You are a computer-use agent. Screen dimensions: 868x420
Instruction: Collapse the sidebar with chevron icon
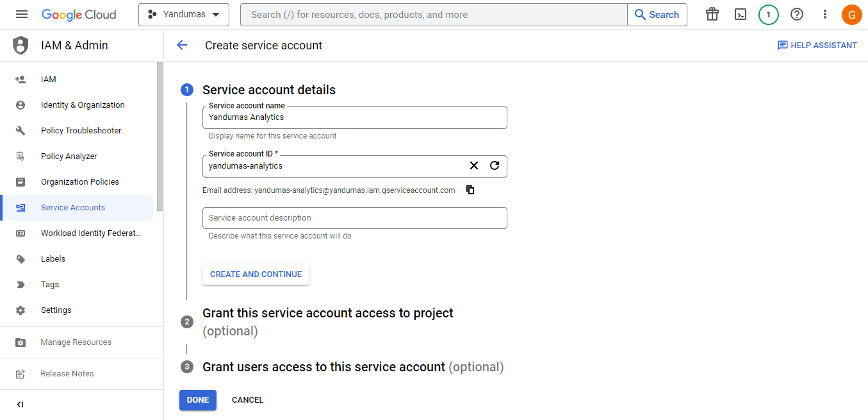[20, 405]
